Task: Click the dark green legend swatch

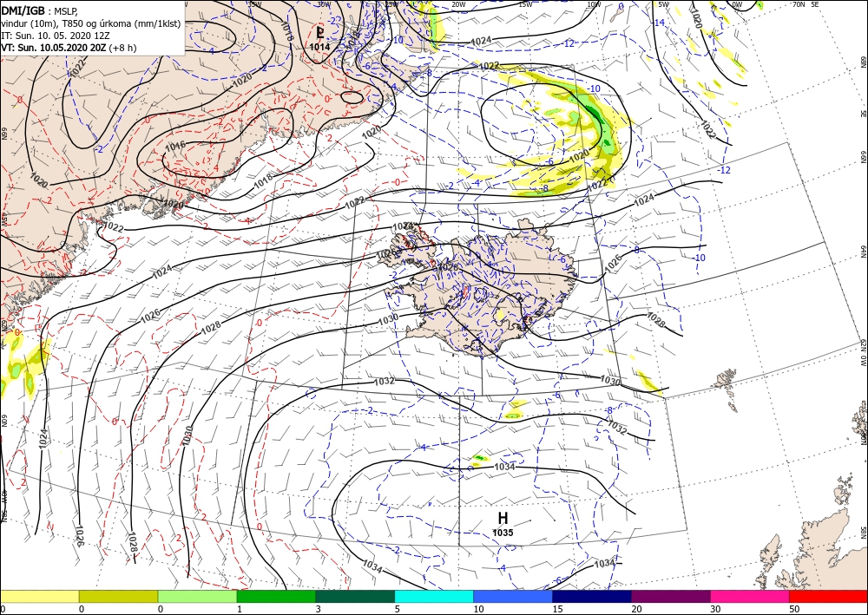Action: click(x=355, y=596)
